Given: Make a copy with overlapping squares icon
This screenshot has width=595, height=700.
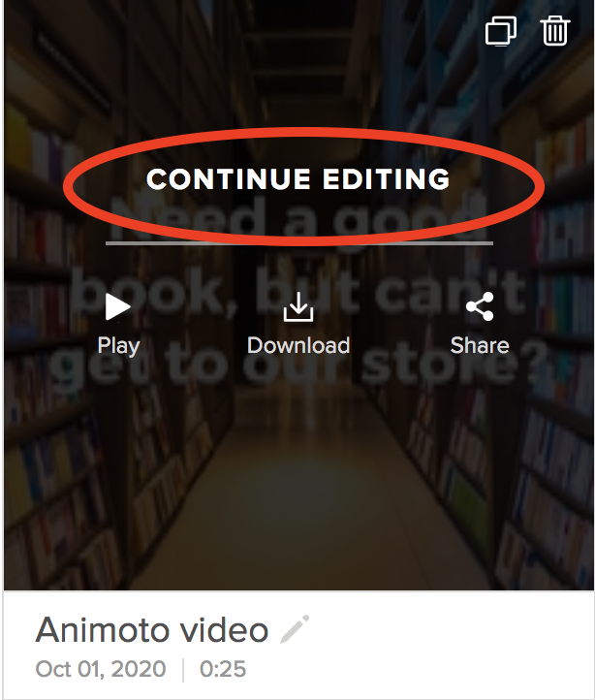Looking at the screenshot, I should 501,31.
